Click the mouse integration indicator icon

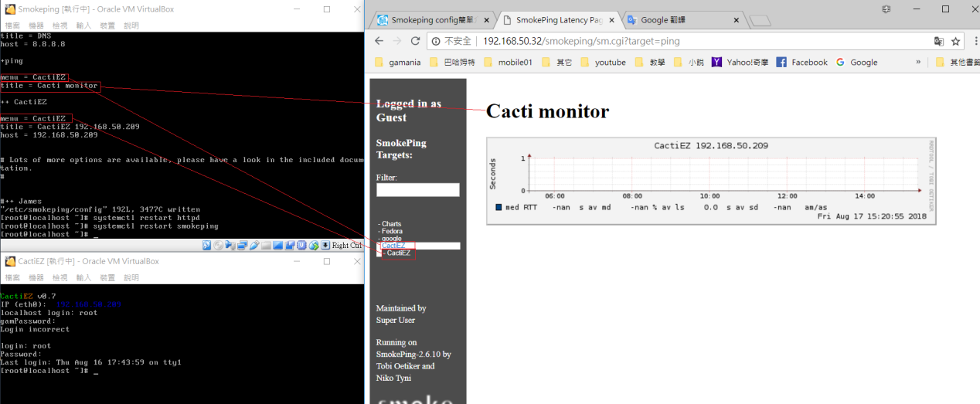click(x=314, y=246)
